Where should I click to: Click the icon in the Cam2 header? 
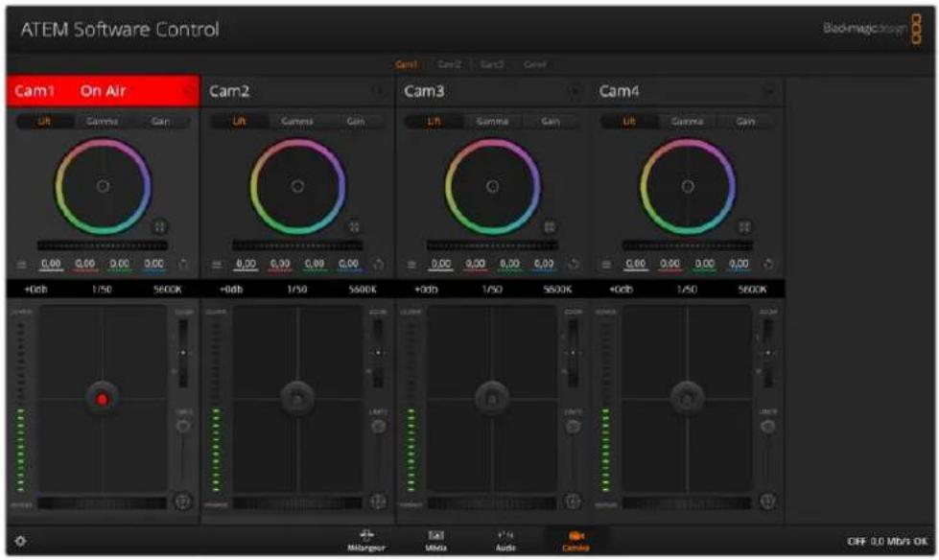point(380,91)
